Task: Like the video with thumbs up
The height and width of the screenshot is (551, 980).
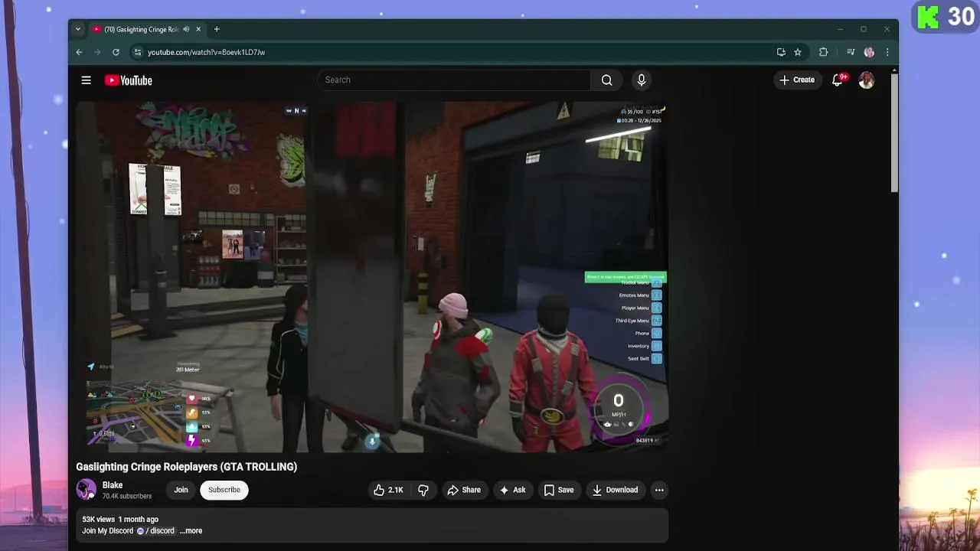Action: pos(388,490)
